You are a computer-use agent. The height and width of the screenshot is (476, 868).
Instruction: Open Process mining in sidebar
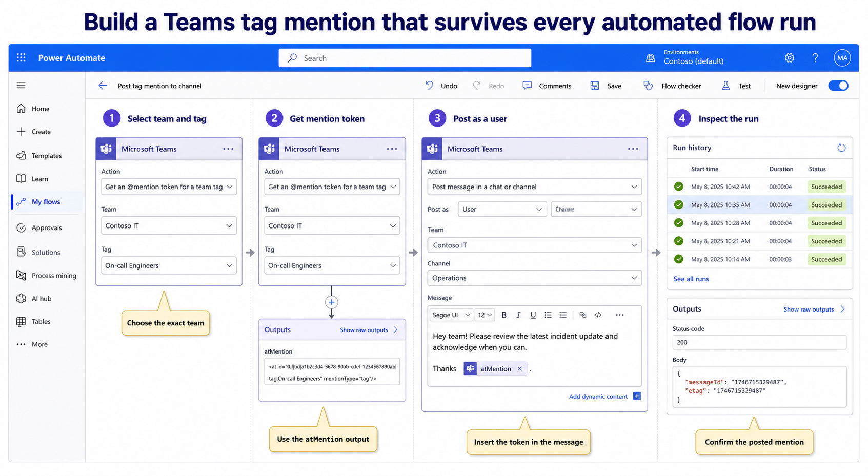pos(46,275)
